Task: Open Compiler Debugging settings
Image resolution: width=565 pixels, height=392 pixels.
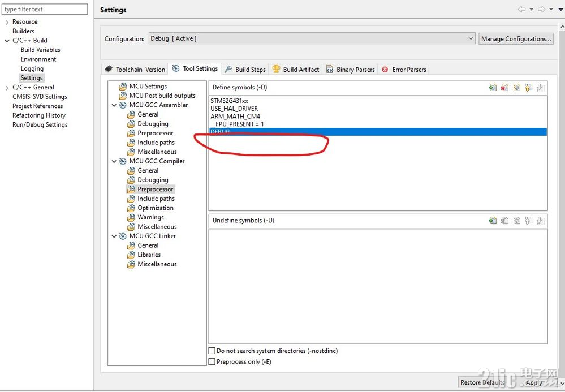Action: point(153,180)
